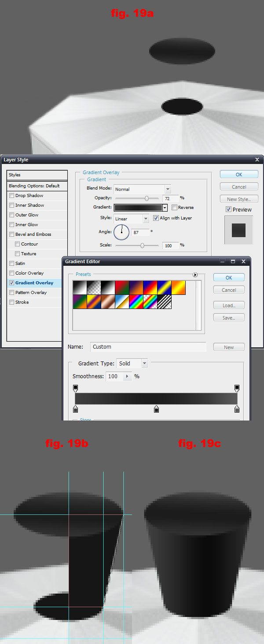The width and height of the screenshot is (264, 644).
Task: Click the gradient Name field Custom
Action: (148, 347)
